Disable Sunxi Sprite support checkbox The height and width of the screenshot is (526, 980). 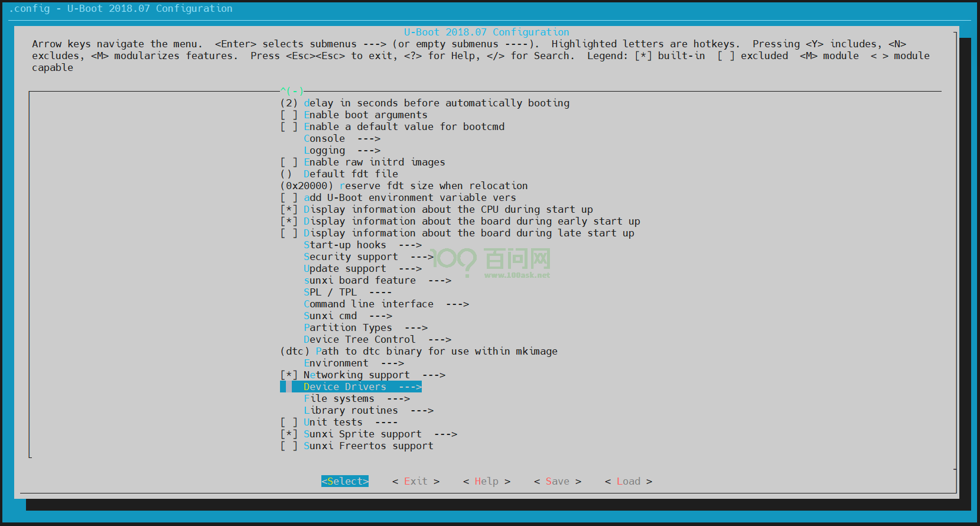tap(289, 434)
